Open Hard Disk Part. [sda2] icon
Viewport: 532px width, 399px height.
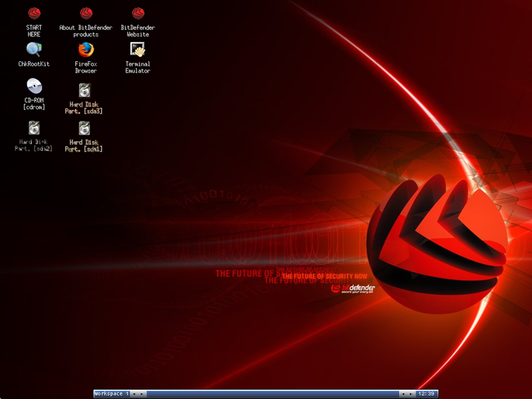pyautogui.click(x=34, y=128)
